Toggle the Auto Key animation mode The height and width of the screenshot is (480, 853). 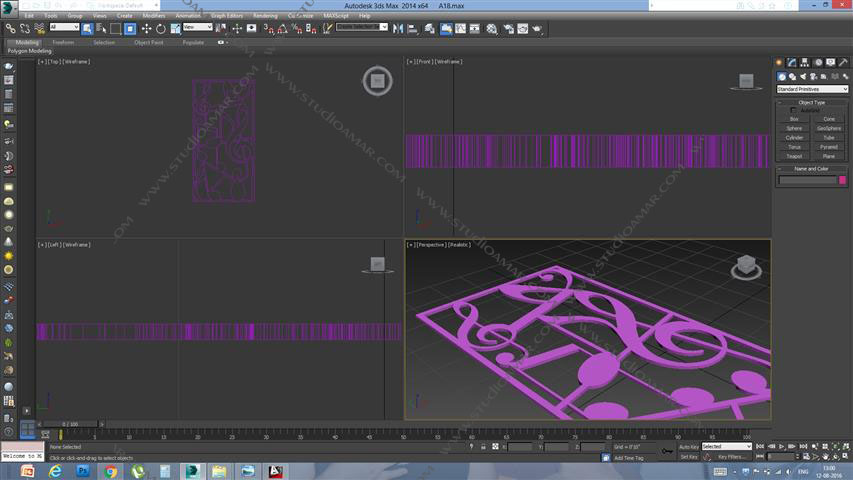(688, 446)
